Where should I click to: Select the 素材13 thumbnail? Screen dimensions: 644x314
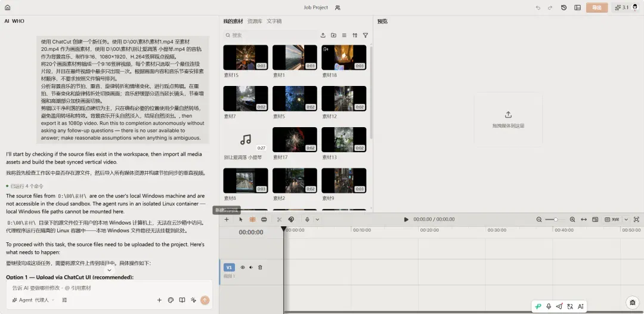pyautogui.click(x=344, y=140)
